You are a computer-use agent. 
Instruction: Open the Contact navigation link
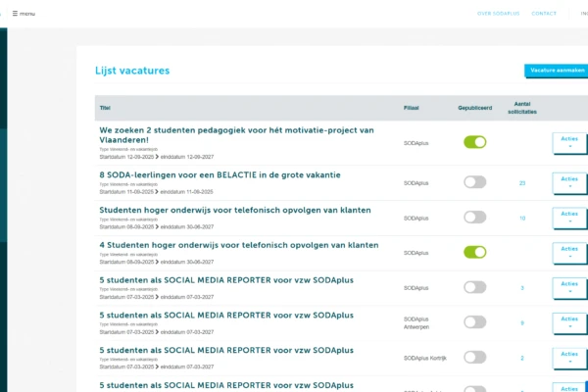[544, 14]
